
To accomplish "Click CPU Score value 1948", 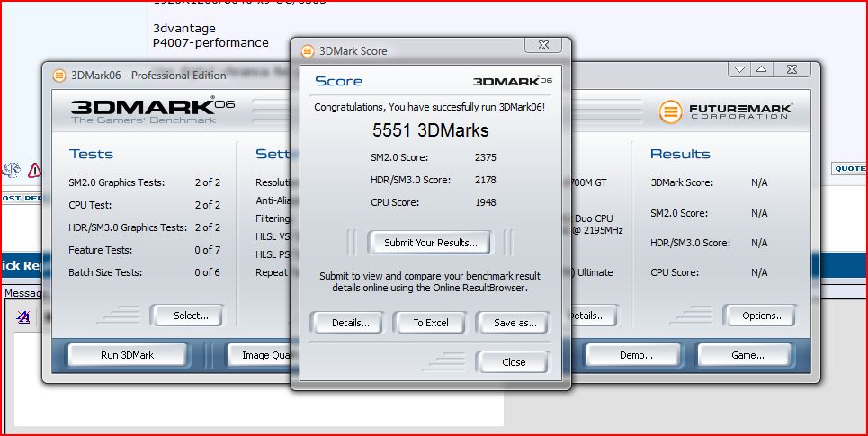I will tap(486, 202).
